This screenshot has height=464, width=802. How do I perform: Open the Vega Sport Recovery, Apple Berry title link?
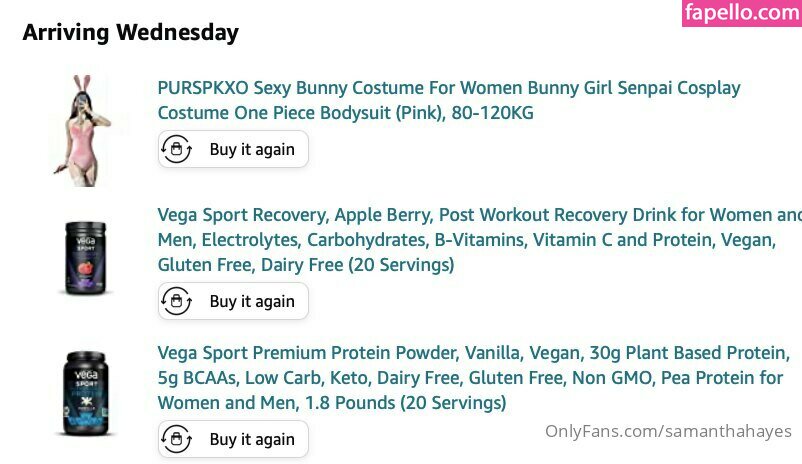[479, 215]
